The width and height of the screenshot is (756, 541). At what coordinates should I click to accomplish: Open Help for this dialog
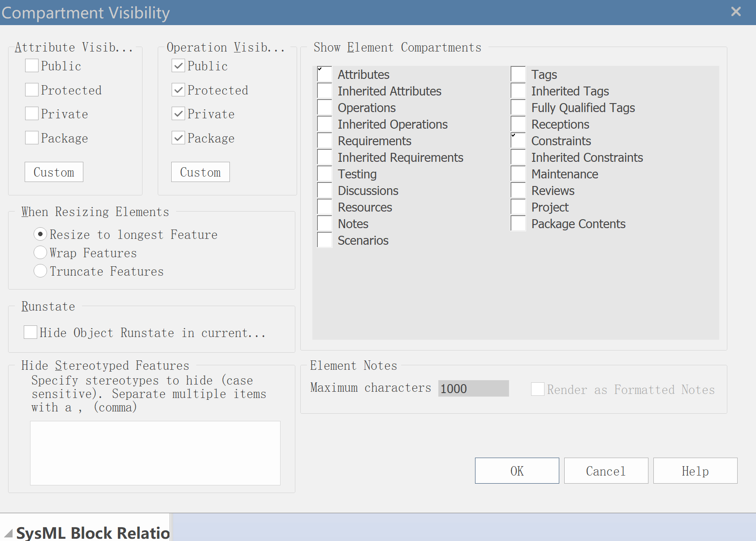pyautogui.click(x=695, y=471)
